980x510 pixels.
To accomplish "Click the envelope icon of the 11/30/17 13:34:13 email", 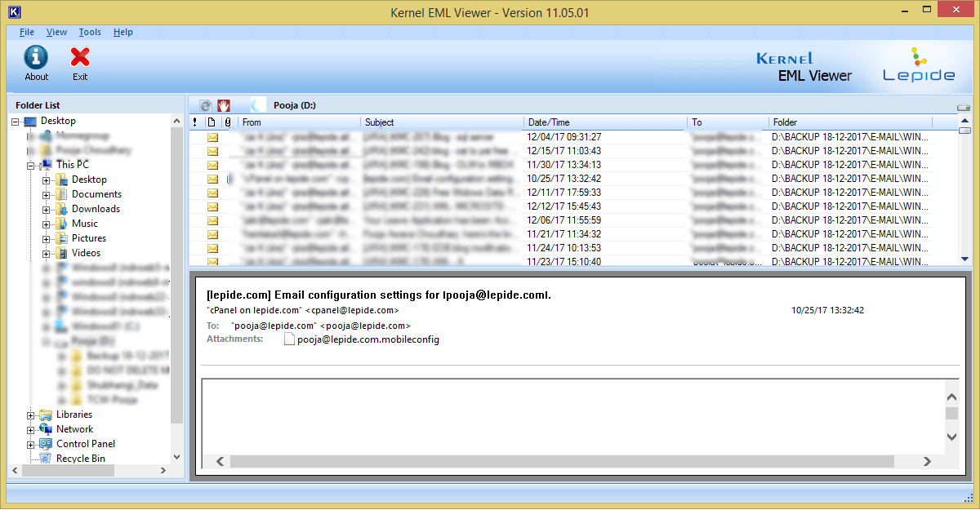I will (x=213, y=165).
